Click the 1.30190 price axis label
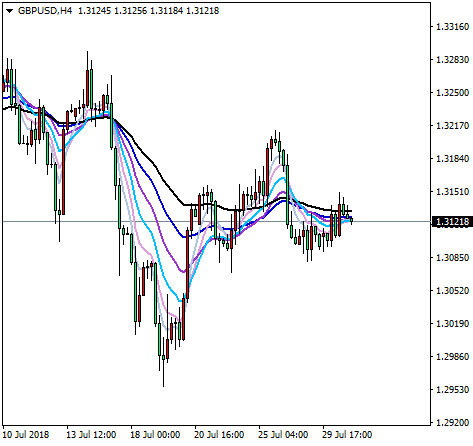The image size is (473, 446). tap(452, 324)
